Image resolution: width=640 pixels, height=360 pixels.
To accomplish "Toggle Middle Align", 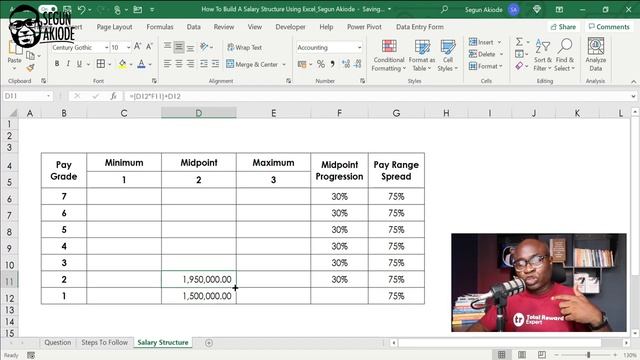I will click(179, 47).
